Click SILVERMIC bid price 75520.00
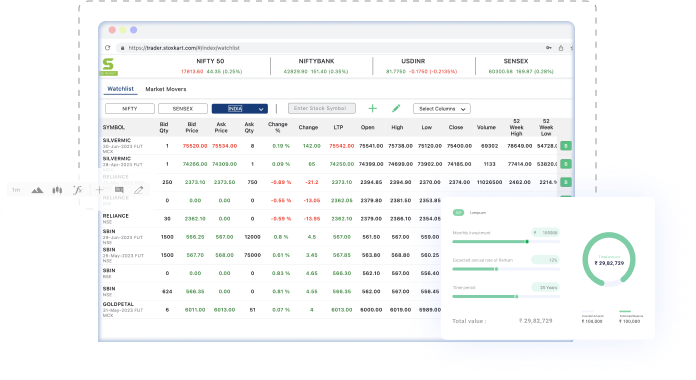Image resolution: width=696 pixels, height=380 pixels. [195, 146]
